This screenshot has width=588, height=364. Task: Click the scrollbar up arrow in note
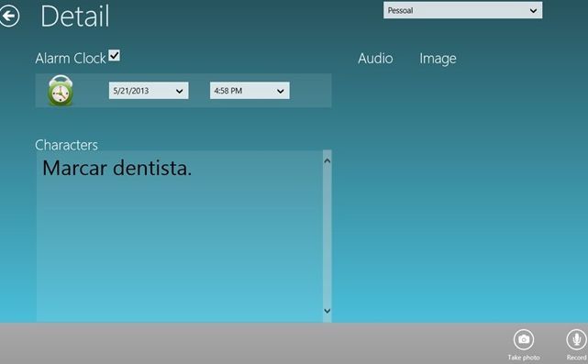point(327,160)
